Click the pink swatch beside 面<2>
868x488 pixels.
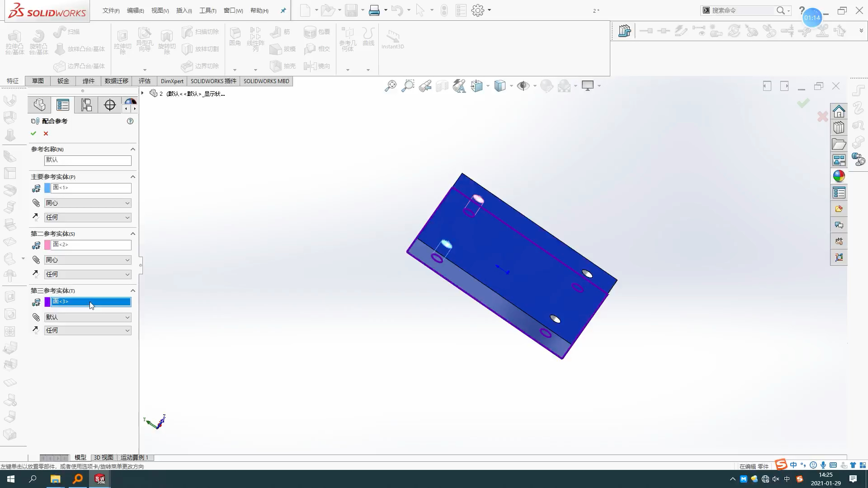click(47, 244)
